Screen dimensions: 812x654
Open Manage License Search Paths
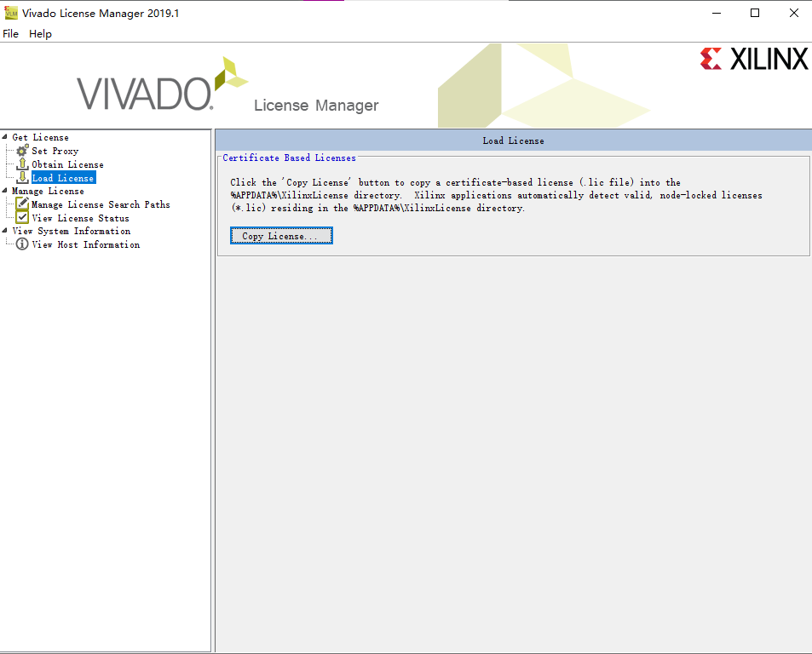click(101, 204)
